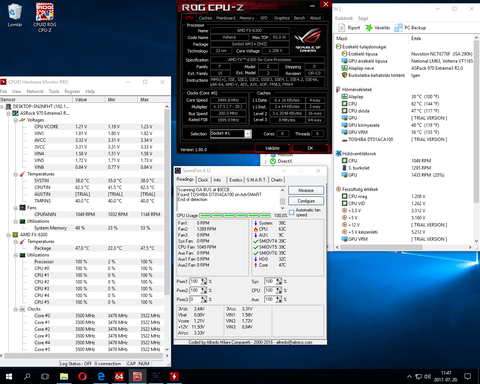The width and height of the screenshot is (480, 384).
Task: Open the Súgó menu in AIDA64
Action: [x=363, y=18]
